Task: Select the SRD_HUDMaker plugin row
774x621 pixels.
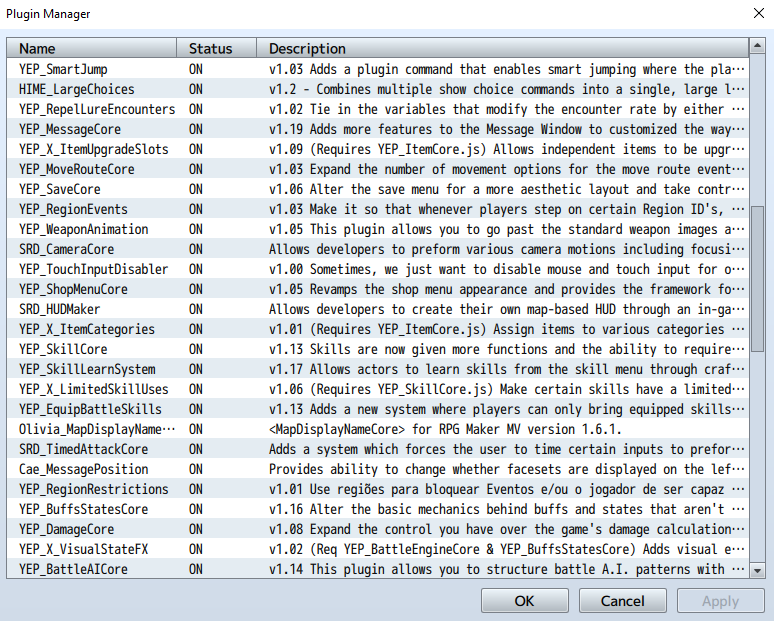Action: [x=378, y=309]
